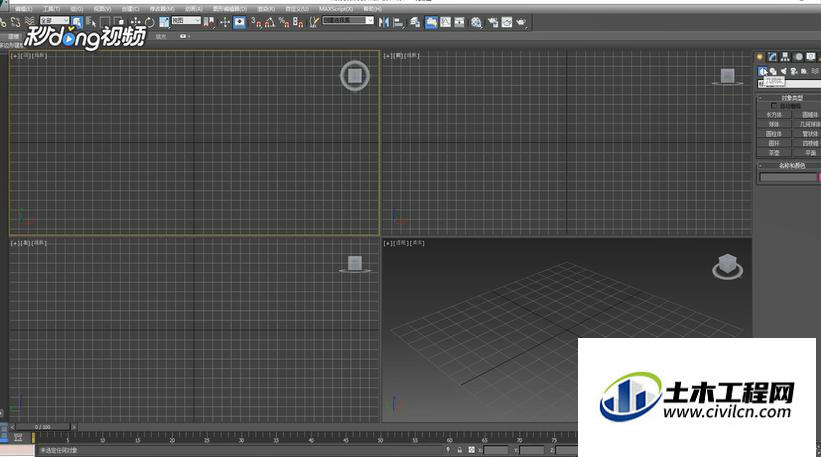Open Rendered Frame Window icon
Viewport: 821px width, 457px height.
[507, 22]
